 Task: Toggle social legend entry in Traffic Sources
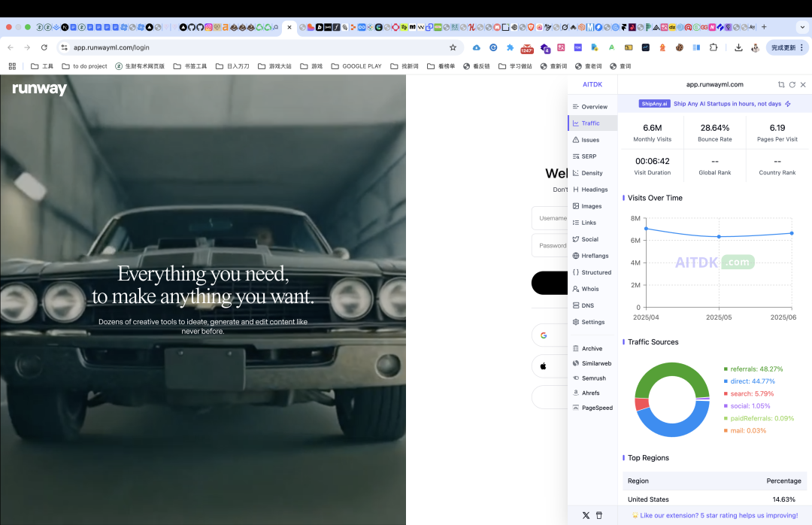pyautogui.click(x=747, y=406)
